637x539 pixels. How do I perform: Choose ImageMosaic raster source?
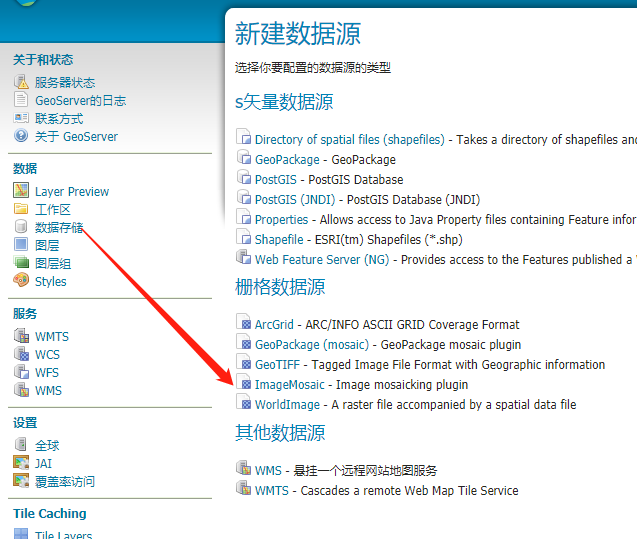[x=290, y=384]
